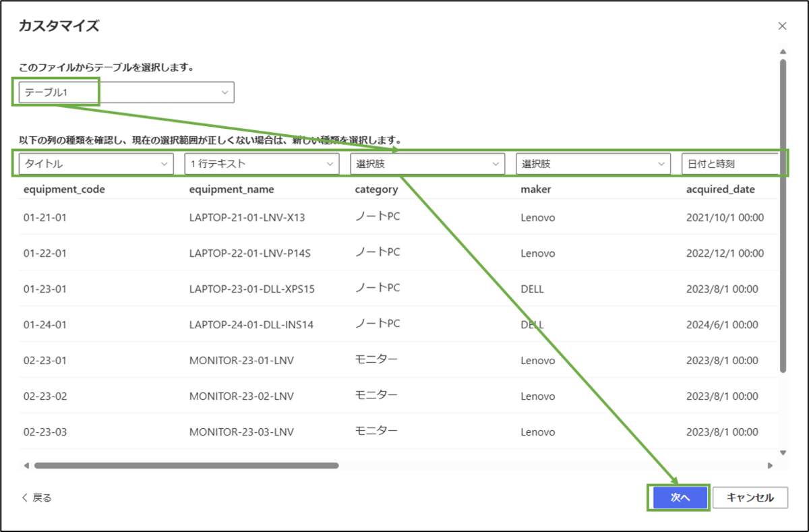
Task: Click the acquired_date column header
Action: tap(721, 189)
